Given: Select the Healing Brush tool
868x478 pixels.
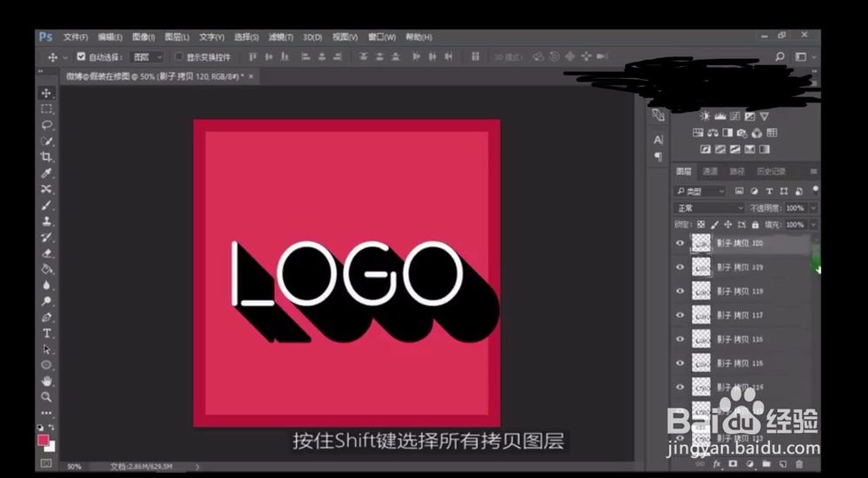Looking at the screenshot, I should [47, 189].
